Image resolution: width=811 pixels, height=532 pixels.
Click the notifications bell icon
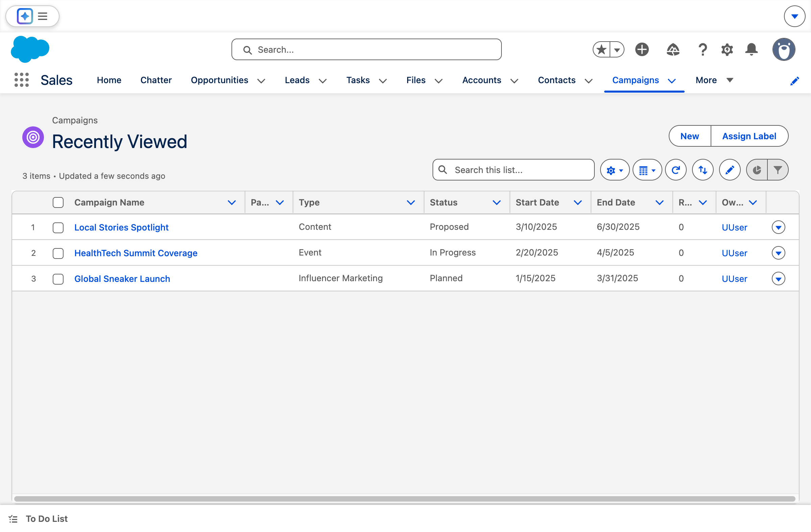click(752, 50)
